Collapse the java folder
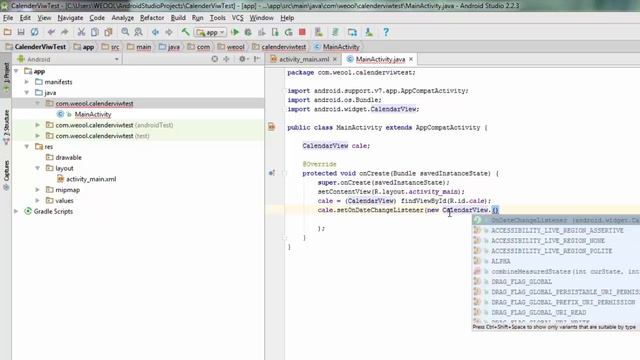640x360 pixels. pyautogui.click(x=27, y=93)
